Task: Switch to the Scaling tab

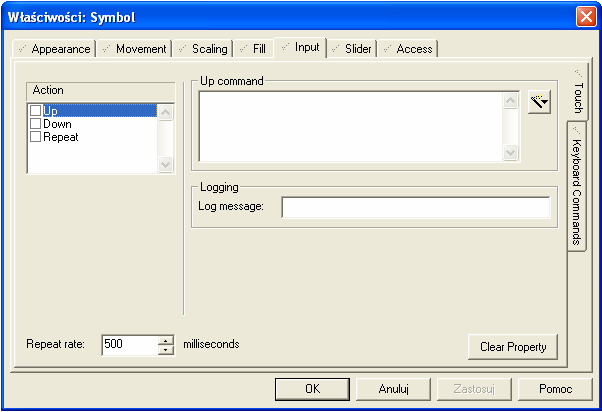Action: pos(203,49)
